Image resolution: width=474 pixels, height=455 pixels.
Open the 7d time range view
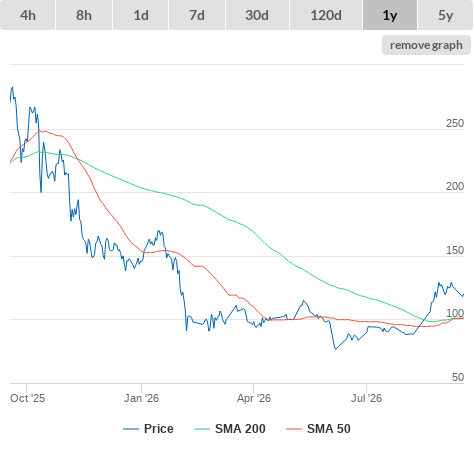197,15
